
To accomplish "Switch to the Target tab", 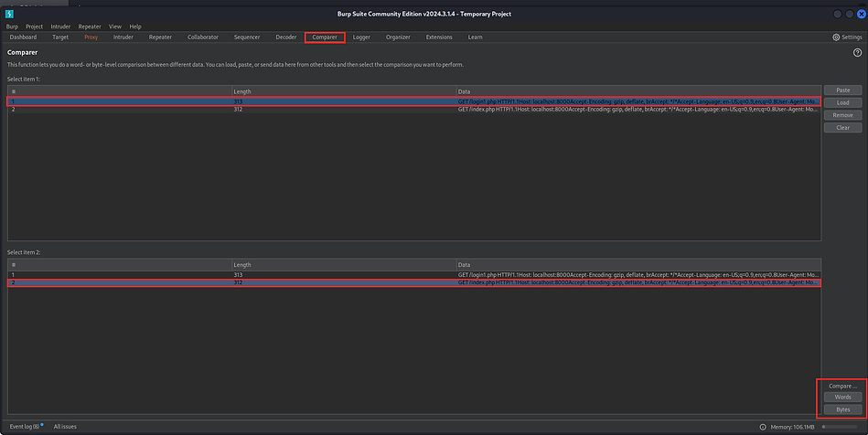I will click(x=60, y=37).
